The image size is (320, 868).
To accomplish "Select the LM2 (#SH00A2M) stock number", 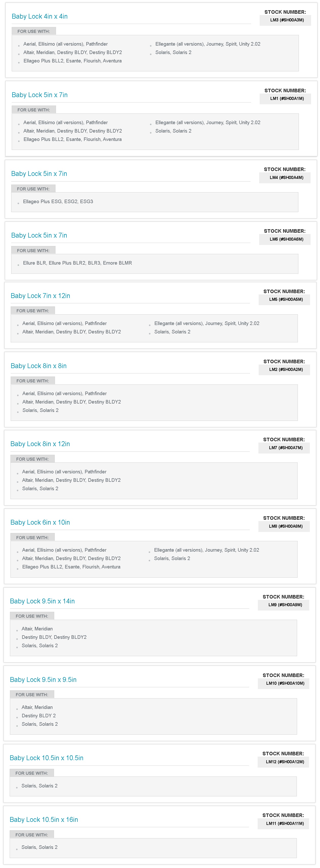I will [x=286, y=370].
